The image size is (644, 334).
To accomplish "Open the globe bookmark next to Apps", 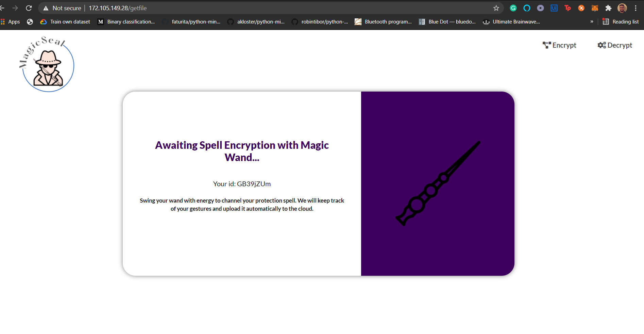I will pos(30,22).
